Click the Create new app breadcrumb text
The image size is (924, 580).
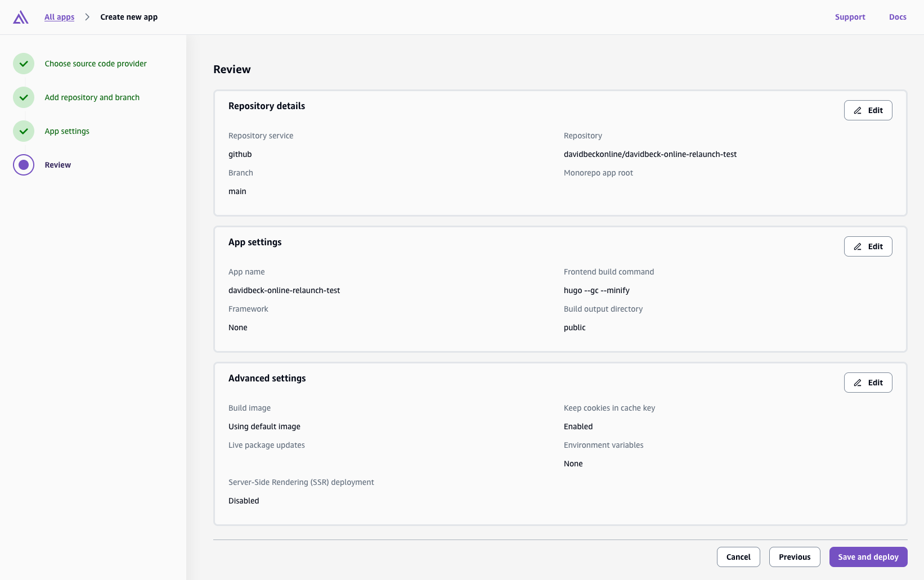pyautogui.click(x=129, y=17)
